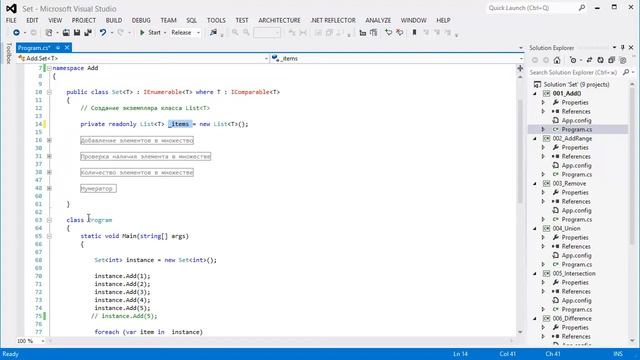This screenshot has height=360, width=640.
Task: Click the Save All icon
Action: [x=88, y=33]
